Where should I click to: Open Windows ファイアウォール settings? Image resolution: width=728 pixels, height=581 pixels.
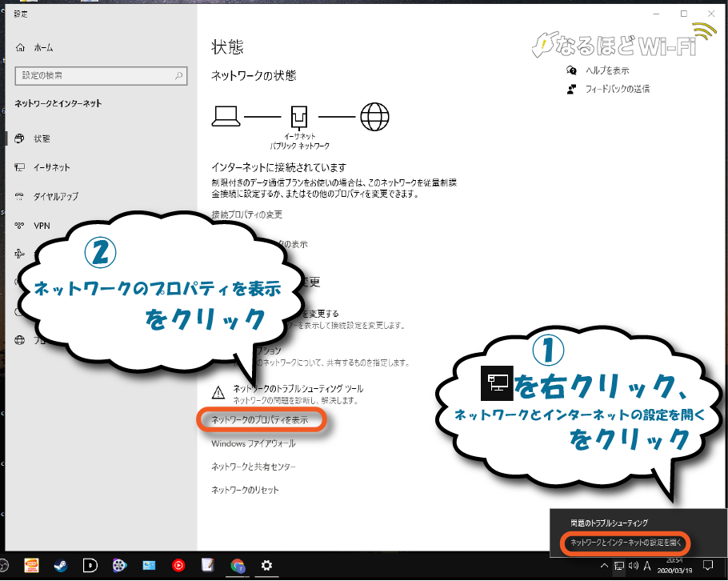[x=254, y=443]
